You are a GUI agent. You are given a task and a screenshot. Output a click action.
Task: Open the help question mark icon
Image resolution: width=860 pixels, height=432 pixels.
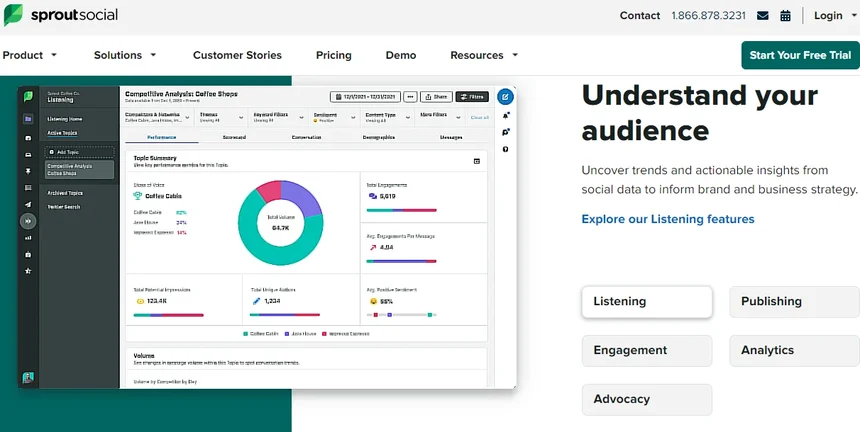[x=505, y=149]
